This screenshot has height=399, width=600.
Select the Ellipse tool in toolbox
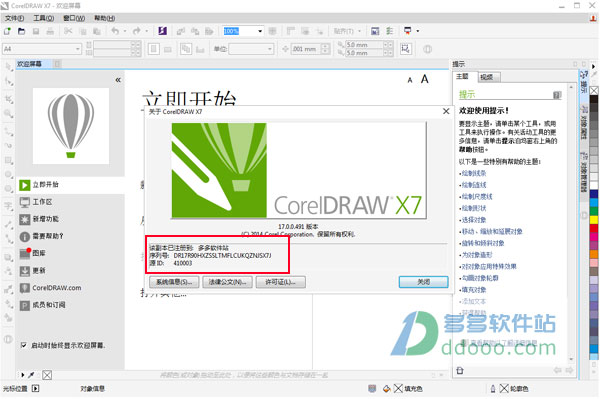8,174
